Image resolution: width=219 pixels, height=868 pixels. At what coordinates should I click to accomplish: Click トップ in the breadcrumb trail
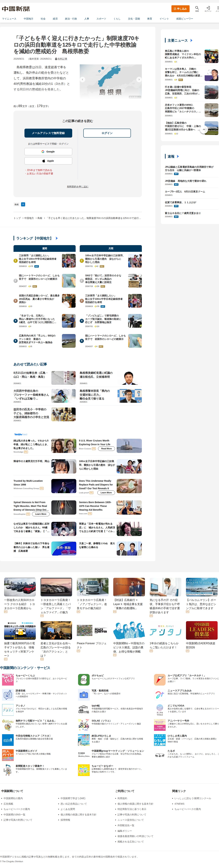17,218
